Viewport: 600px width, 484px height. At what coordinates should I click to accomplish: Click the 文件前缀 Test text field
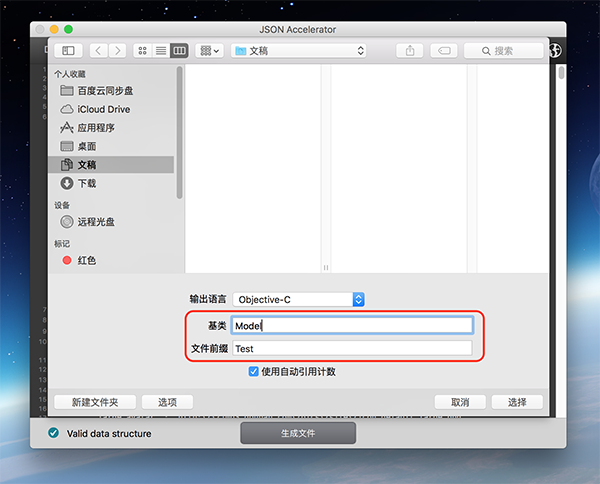(352, 349)
